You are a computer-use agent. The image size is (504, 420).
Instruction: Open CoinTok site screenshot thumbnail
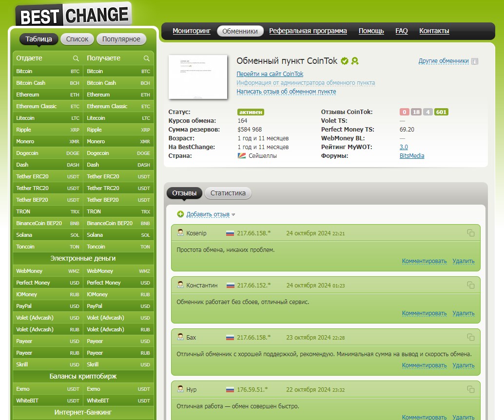(198, 77)
